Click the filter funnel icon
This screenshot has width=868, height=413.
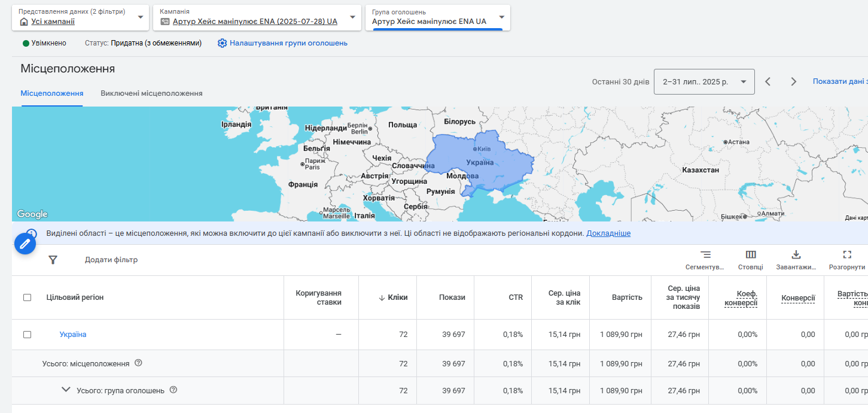[53, 260]
